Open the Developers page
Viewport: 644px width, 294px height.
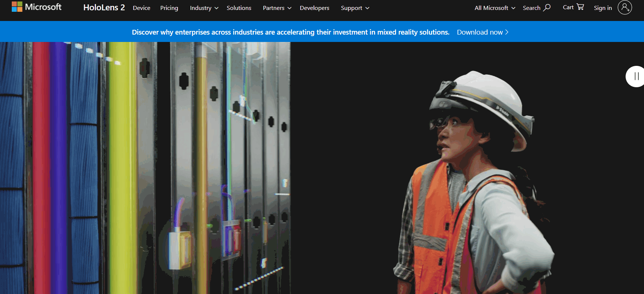coord(314,8)
